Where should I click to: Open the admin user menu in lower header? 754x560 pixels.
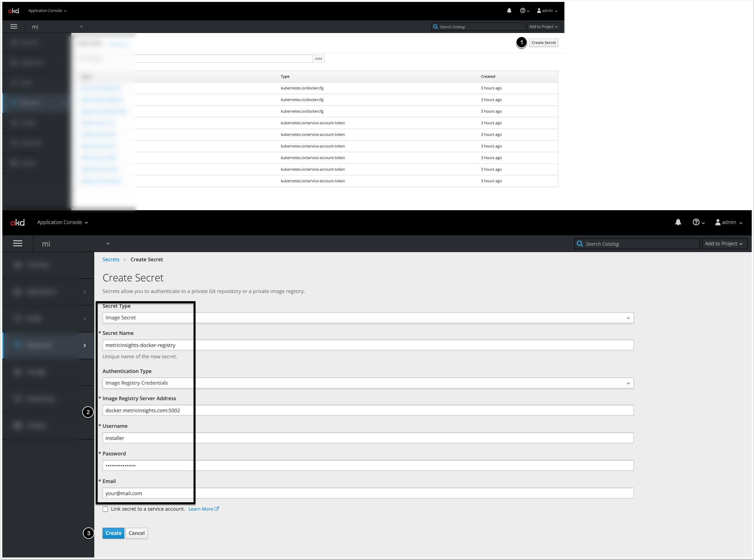(x=729, y=222)
